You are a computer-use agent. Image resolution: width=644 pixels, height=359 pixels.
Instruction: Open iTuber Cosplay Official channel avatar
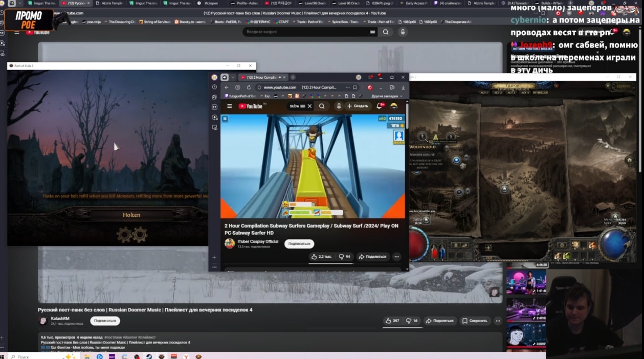230,243
